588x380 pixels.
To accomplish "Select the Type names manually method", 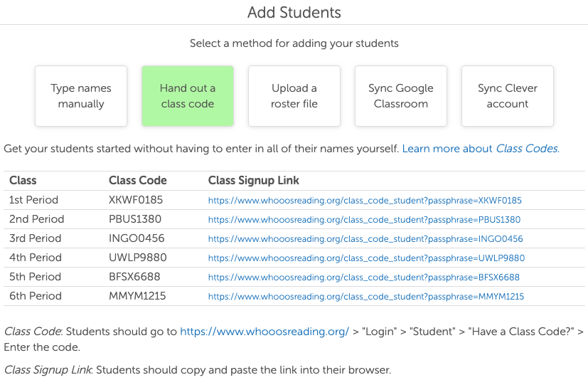I will coord(81,96).
